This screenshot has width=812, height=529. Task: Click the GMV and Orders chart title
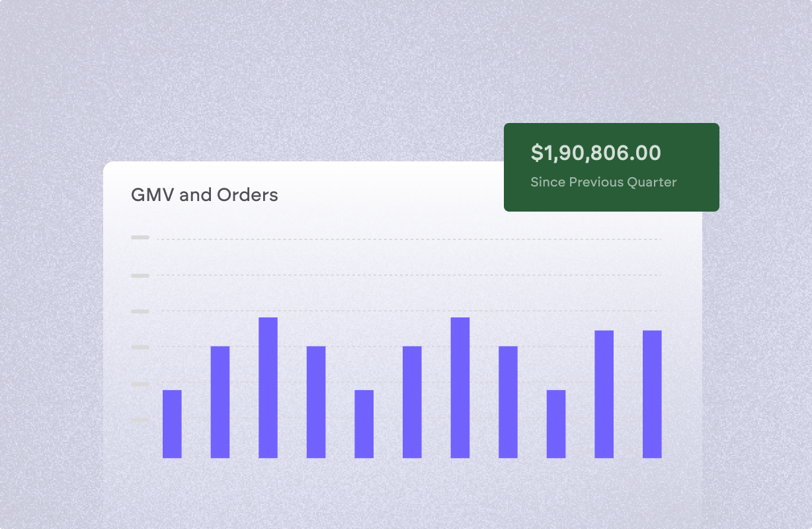click(x=204, y=195)
